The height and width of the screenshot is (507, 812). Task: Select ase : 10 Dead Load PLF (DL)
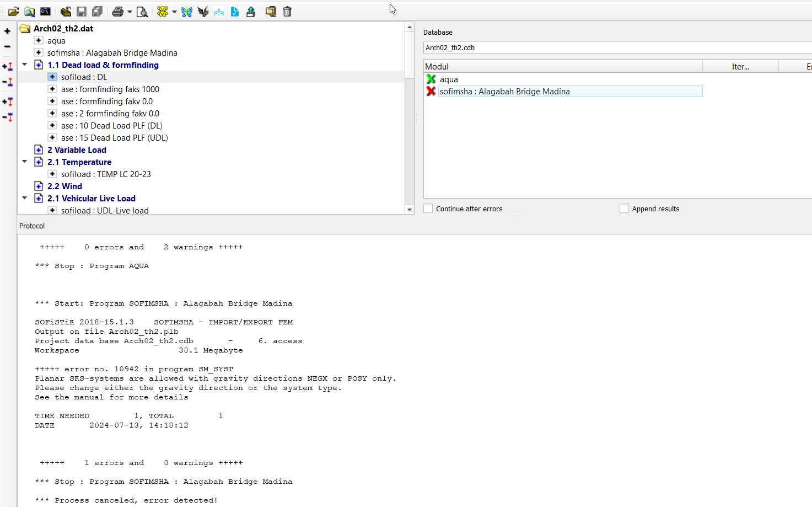point(112,126)
